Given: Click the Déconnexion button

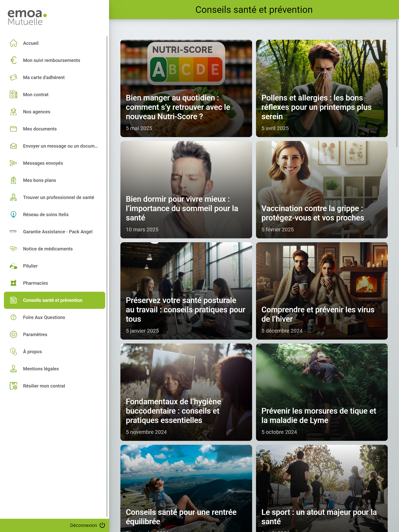Looking at the screenshot, I should tap(87, 525).
